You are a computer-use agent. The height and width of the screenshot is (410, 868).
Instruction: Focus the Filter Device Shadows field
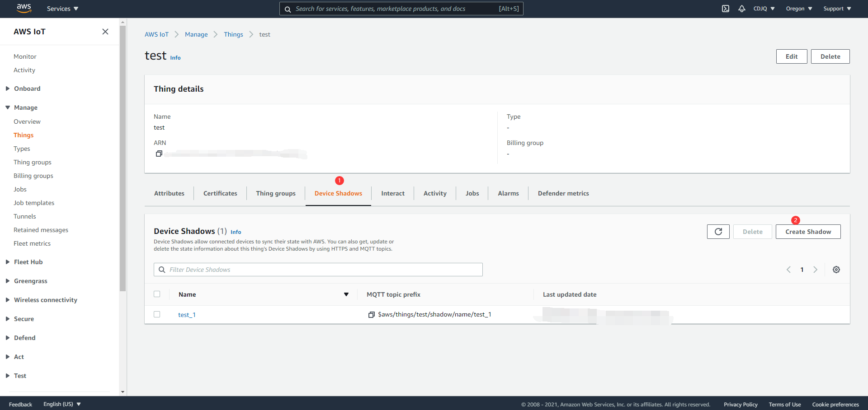pyautogui.click(x=318, y=270)
